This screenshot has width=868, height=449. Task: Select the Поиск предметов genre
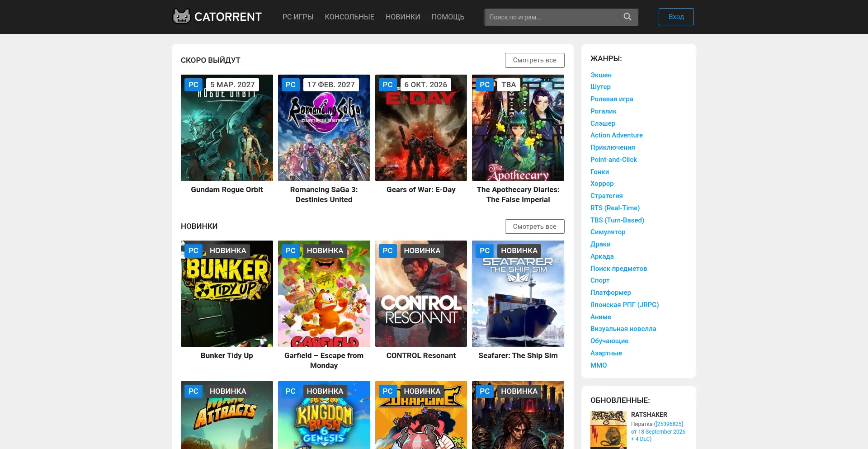pos(618,269)
